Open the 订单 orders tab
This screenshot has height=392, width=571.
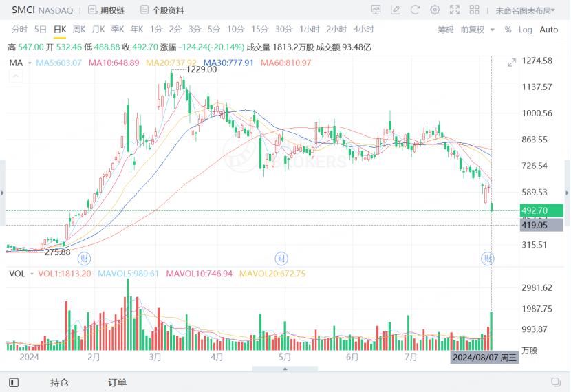pyautogui.click(x=117, y=382)
